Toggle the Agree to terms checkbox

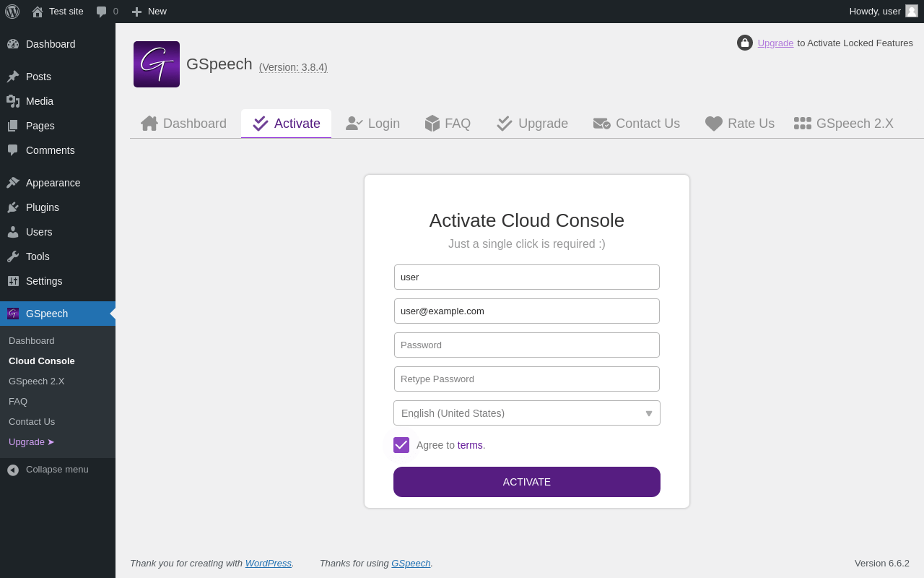[401, 445]
